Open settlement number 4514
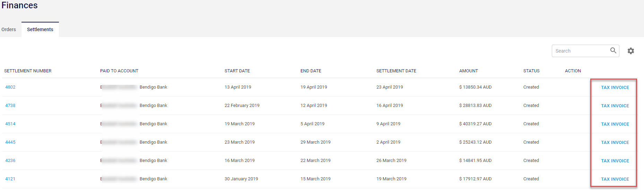The height and width of the screenshot is (190, 644). click(x=10, y=124)
